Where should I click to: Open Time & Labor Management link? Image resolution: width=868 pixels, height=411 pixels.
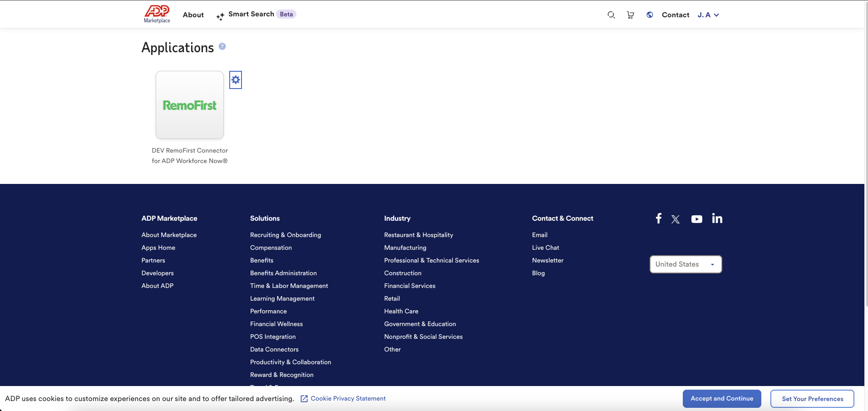tap(289, 286)
